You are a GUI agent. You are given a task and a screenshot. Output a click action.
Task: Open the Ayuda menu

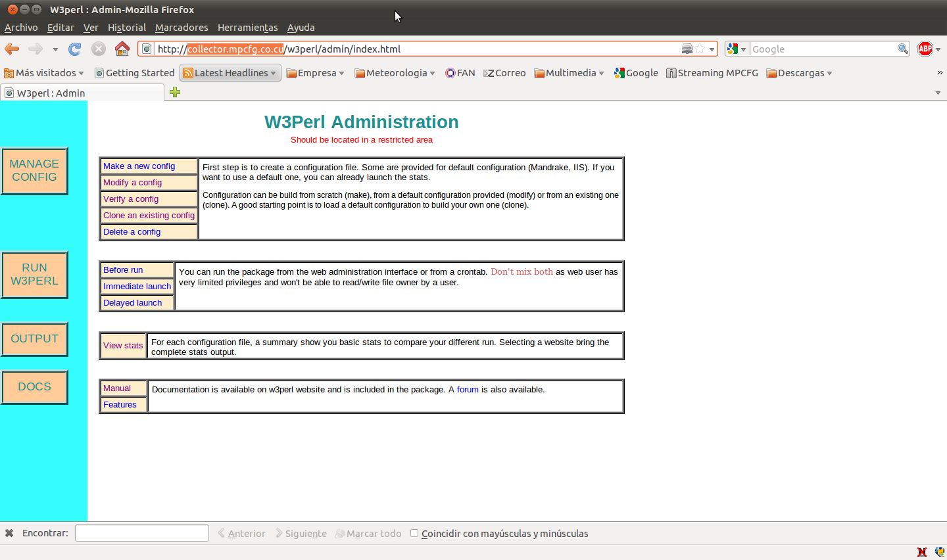[x=301, y=28]
